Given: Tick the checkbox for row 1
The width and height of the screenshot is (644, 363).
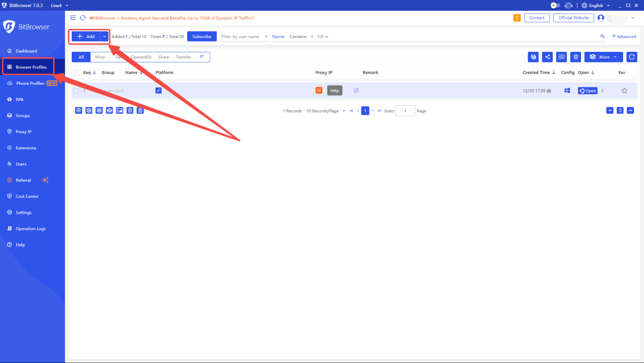Looking at the screenshot, I should pyautogui.click(x=76, y=91).
